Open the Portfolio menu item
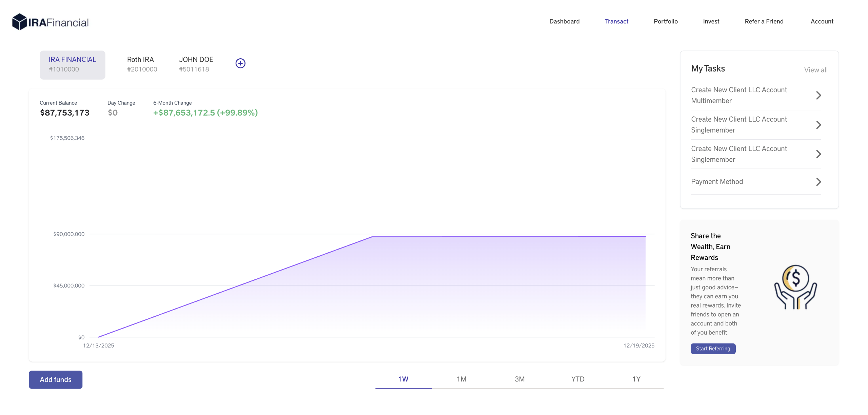 tap(666, 21)
